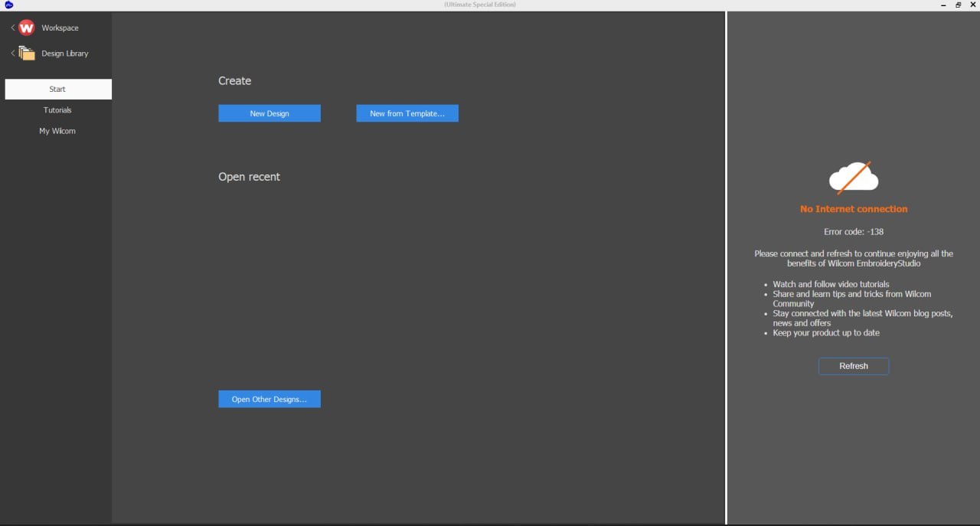Click the 'Error code: -138' text
This screenshot has height=526, width=980.
854,231
